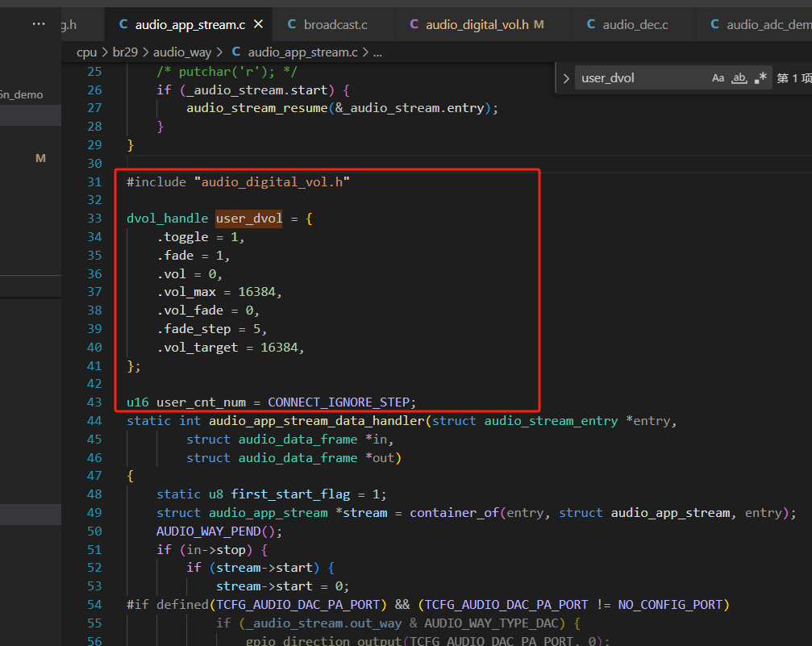Open the trailing ellipsis symbol breadcrumb
This screenshot has width=812, height=646.
pos(377,52)
